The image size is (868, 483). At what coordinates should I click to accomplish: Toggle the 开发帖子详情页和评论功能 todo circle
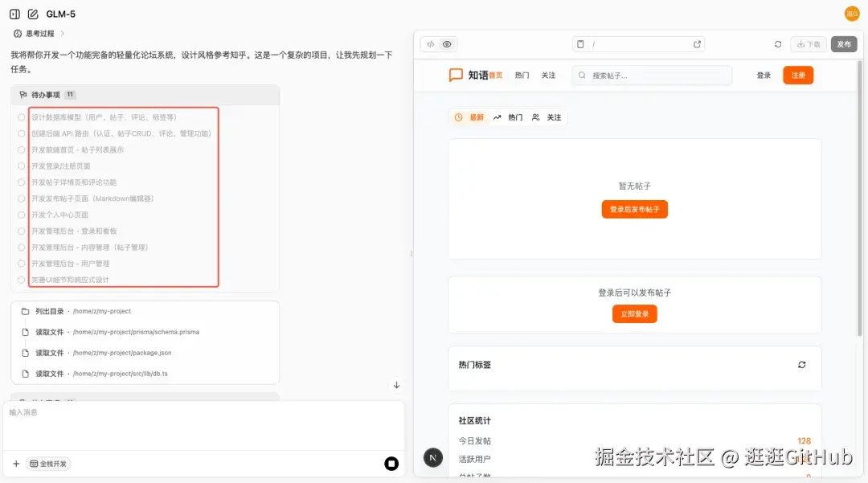click(21, 182)
